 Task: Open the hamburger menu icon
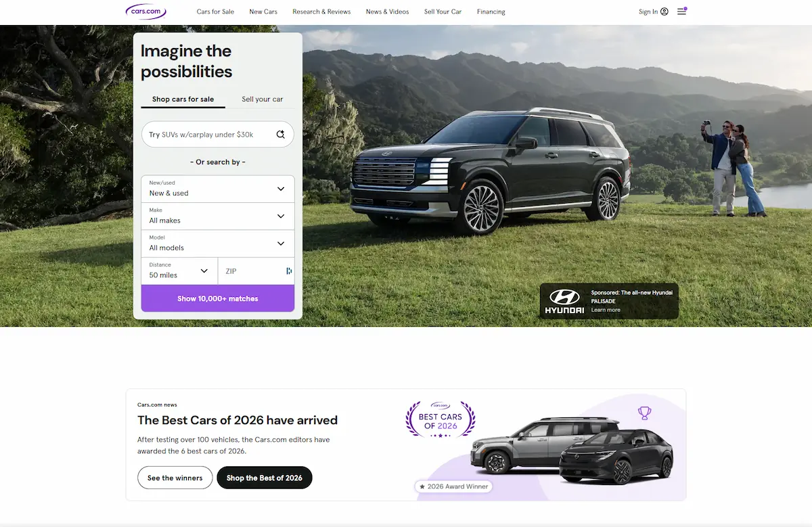[681, 12]
